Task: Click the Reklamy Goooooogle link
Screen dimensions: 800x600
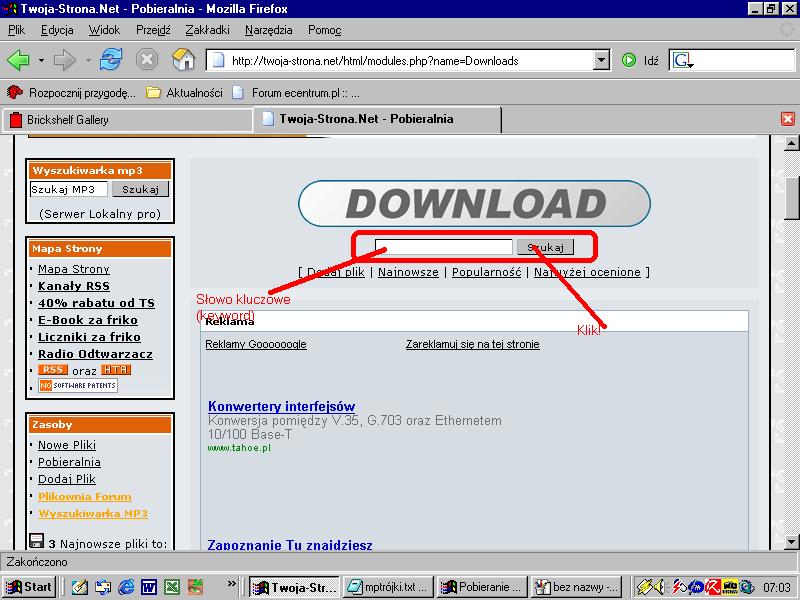Action: pyautogui.click(x=256, y=344)
